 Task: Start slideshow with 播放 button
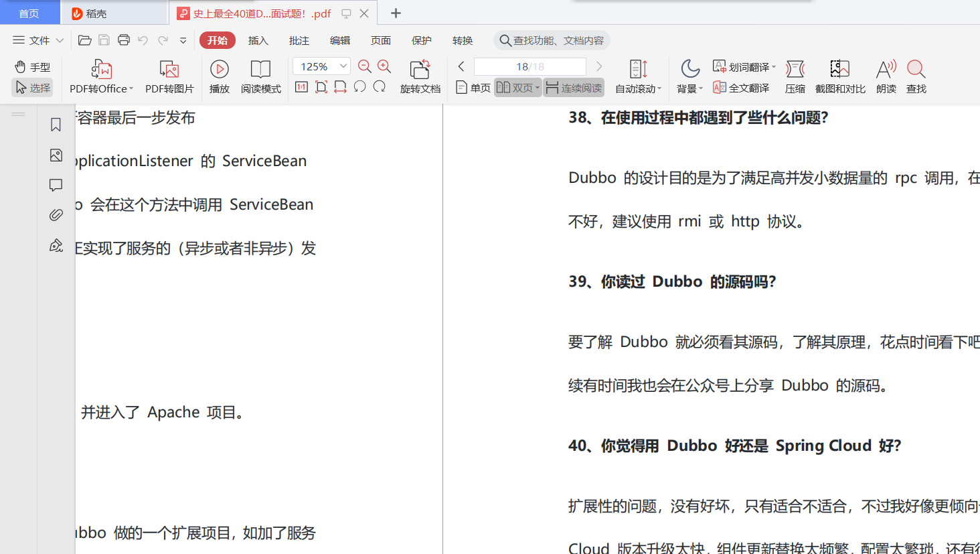click(x=219, y=76)
